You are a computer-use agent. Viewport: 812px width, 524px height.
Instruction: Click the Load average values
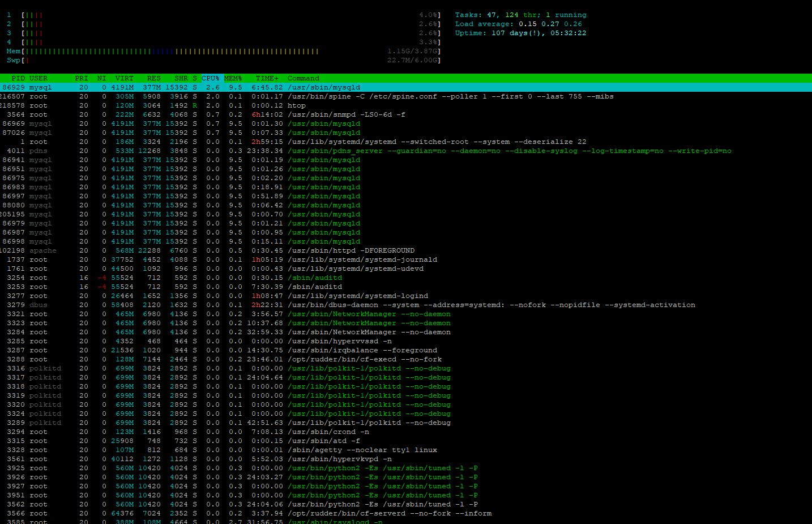(550, 24)
